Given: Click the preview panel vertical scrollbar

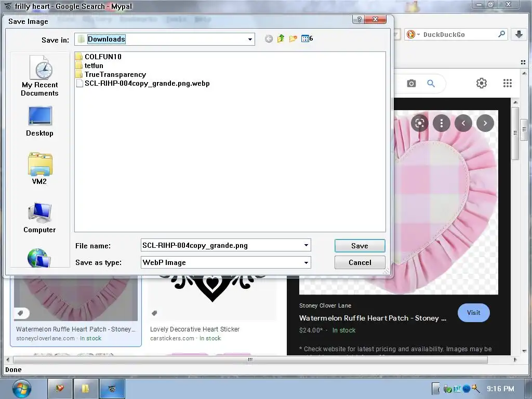Looking at the screenshot, I should 515,133.
